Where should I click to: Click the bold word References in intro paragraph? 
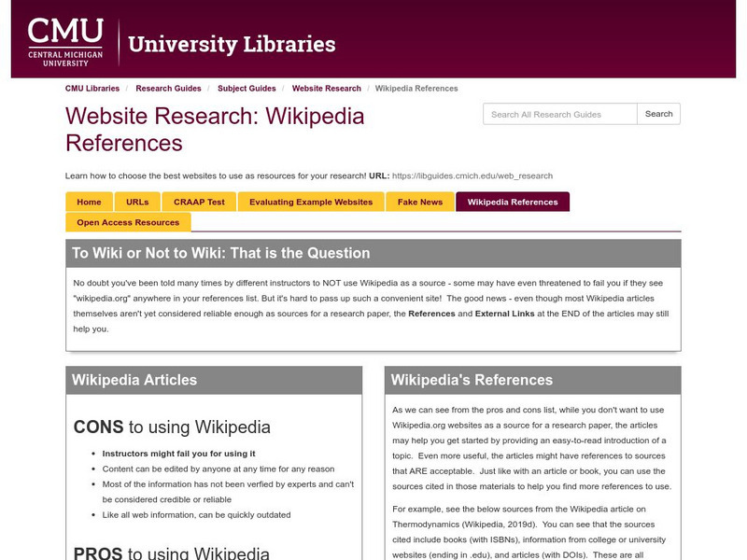click(431, 314)
